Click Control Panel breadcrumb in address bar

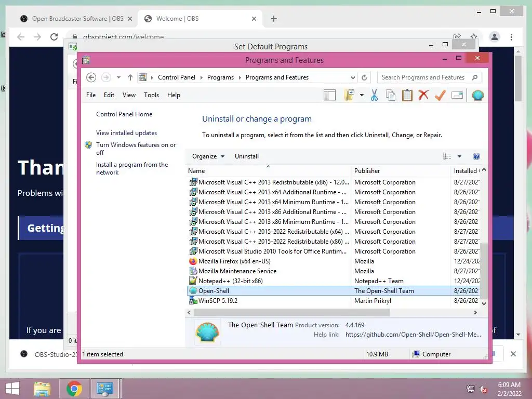click(x=177, y=77)
